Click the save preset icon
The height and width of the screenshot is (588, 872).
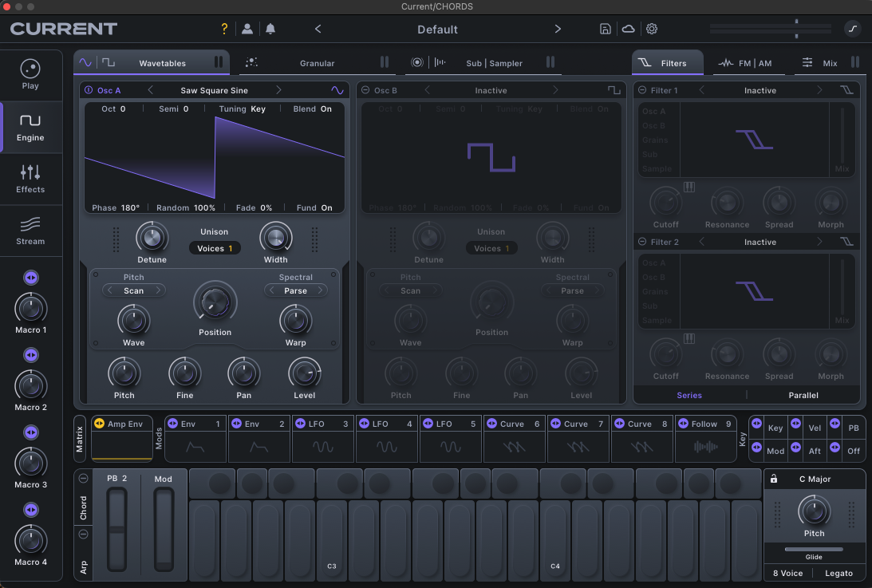point(605,29)
